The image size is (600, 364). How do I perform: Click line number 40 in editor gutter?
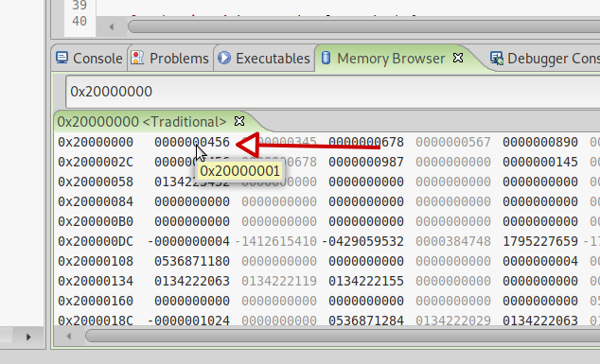point(79,22)
